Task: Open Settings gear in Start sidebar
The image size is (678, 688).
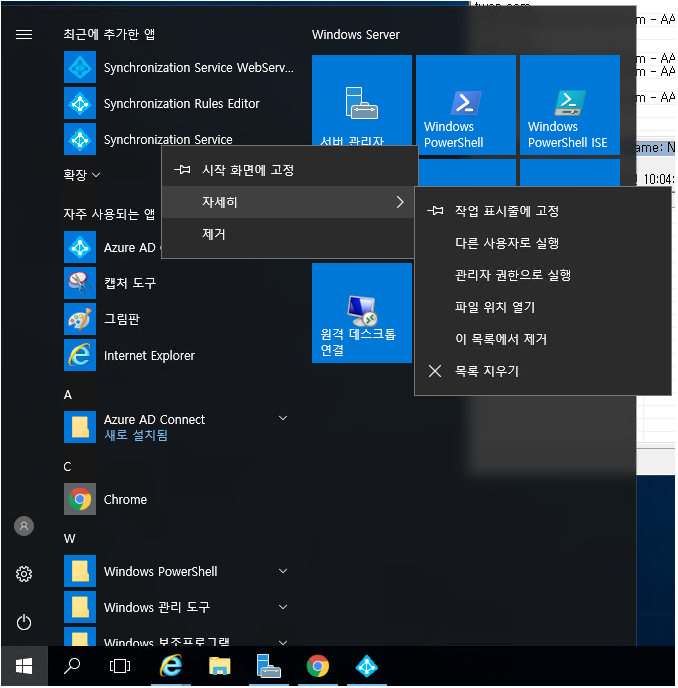Action: [x=24, y=573]
